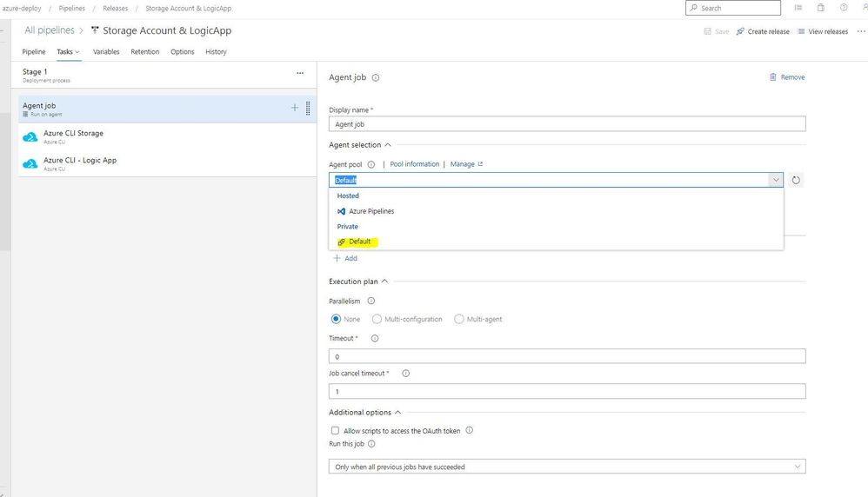Screen dimensions: 868x497
Task: Click the Display name input field
Action: 567,124
